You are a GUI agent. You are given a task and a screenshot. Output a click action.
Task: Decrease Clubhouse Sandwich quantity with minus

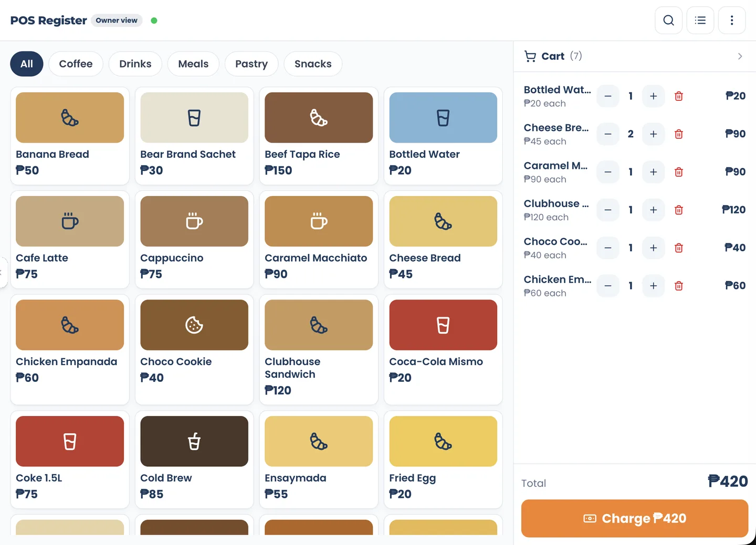608,210
